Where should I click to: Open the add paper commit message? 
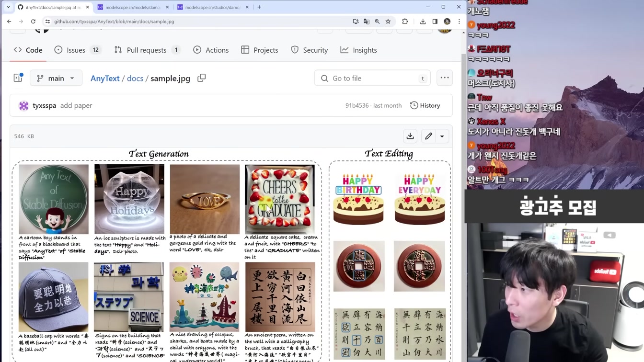[x=76, y=105]
